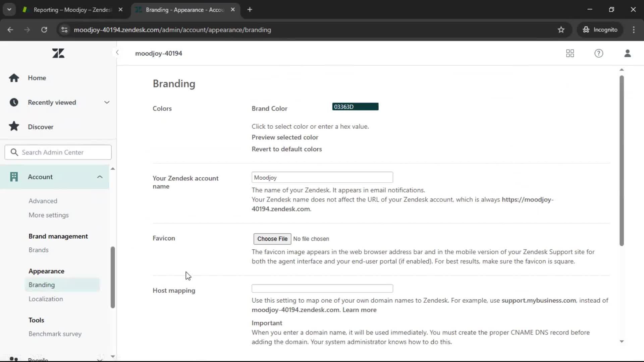This screenshot has width=644, height=362.
Task: Open the help question mark icon
Action: pos(599,53)
